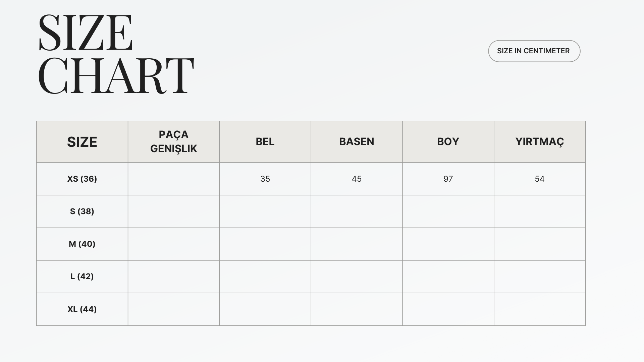Click the SIZE CHART title
The image size is (644, 362).
coord(116,54)
